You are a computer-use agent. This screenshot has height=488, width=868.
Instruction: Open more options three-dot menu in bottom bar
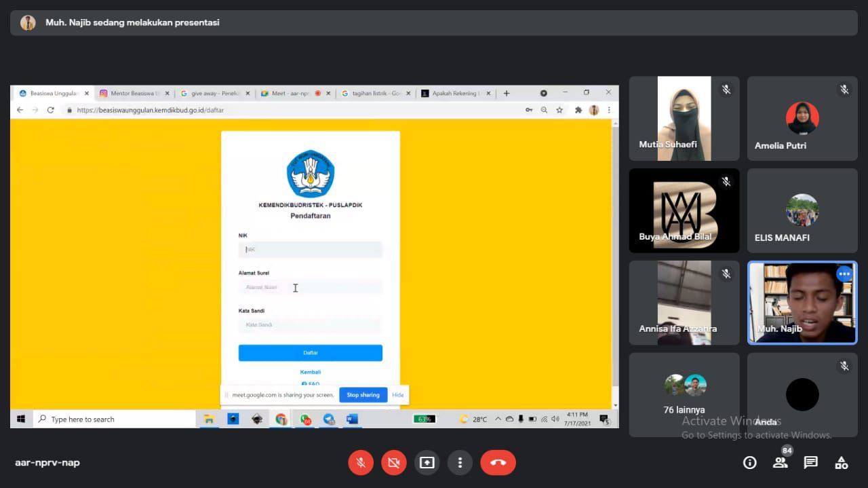[460, 463]
